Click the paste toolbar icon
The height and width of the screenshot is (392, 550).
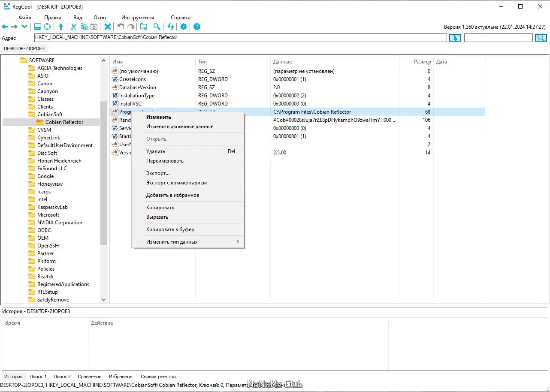pos(94,27)
